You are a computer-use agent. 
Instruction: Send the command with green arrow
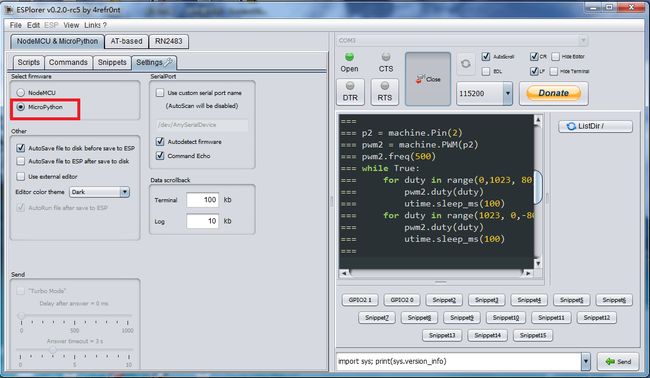pos(618,361)
